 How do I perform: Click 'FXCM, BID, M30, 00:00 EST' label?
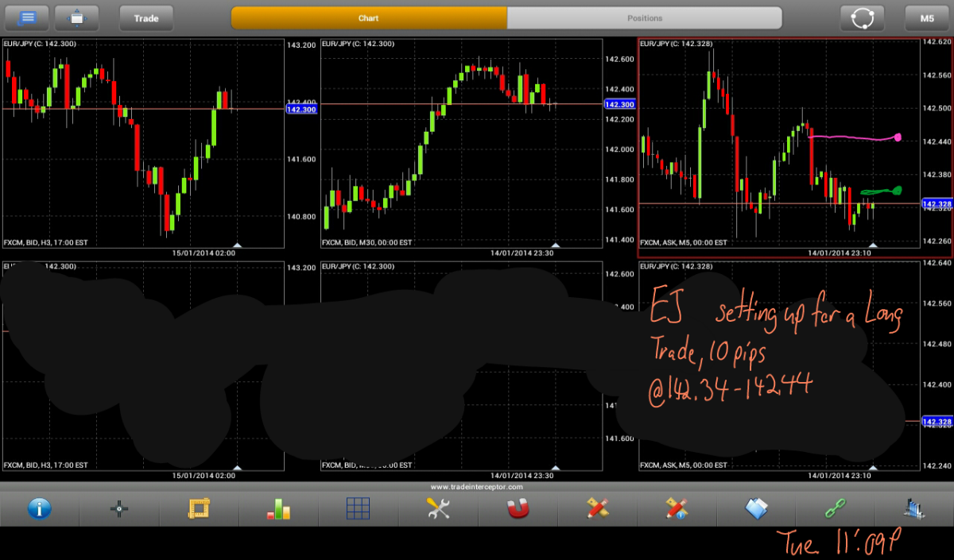coord(367,242)
